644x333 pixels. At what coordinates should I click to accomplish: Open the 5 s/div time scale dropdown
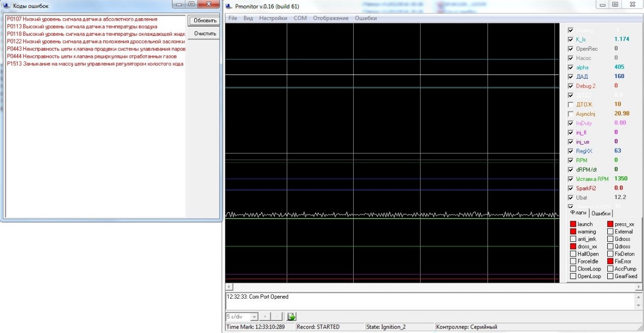point(254,317)
